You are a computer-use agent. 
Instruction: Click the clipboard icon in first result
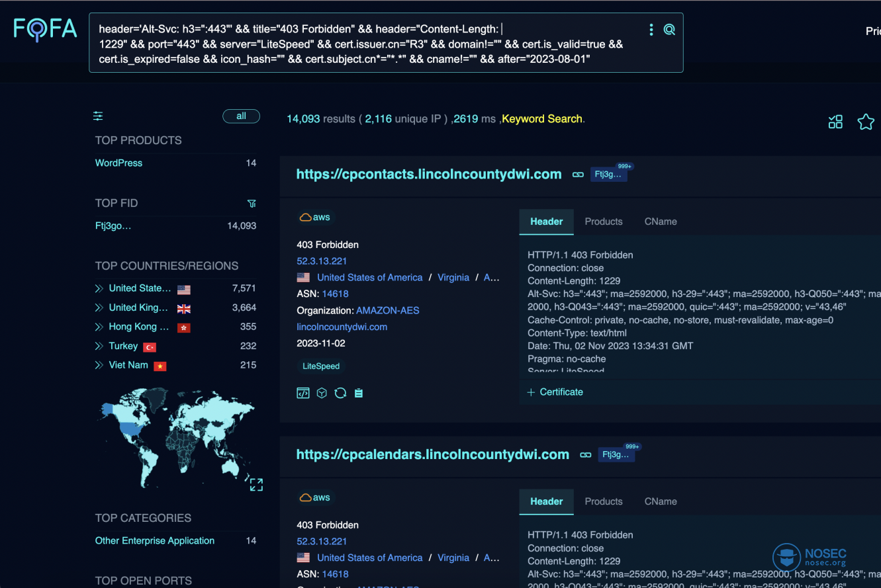tap(359, 393)
